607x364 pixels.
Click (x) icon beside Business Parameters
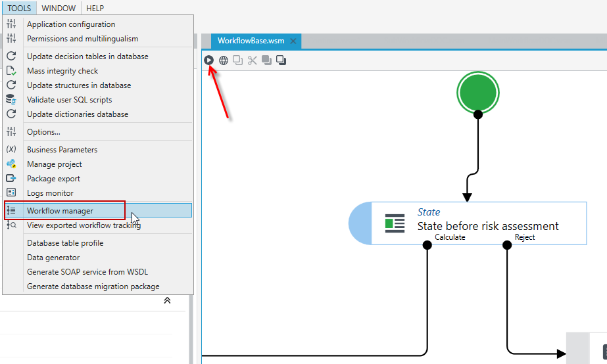(x=11, y=149)
